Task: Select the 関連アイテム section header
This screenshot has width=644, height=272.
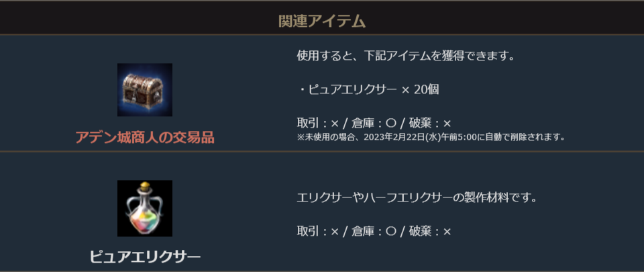Action: click(322, 21)
